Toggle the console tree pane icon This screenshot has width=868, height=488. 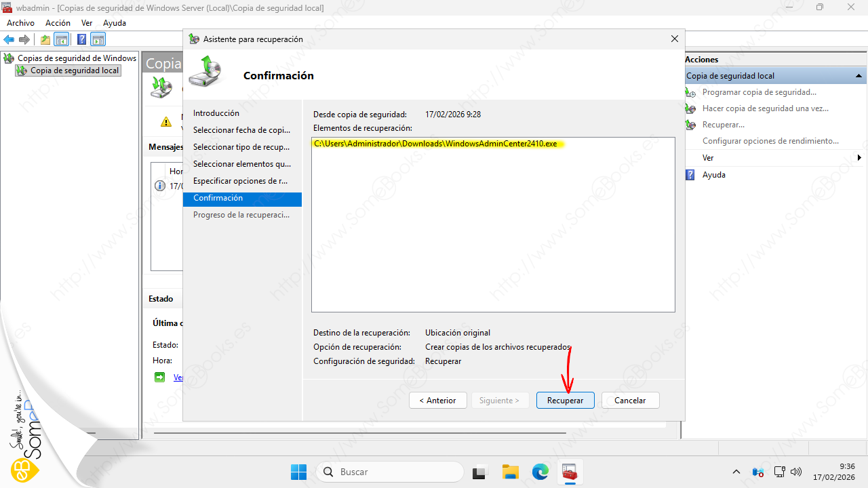(62, 39)
